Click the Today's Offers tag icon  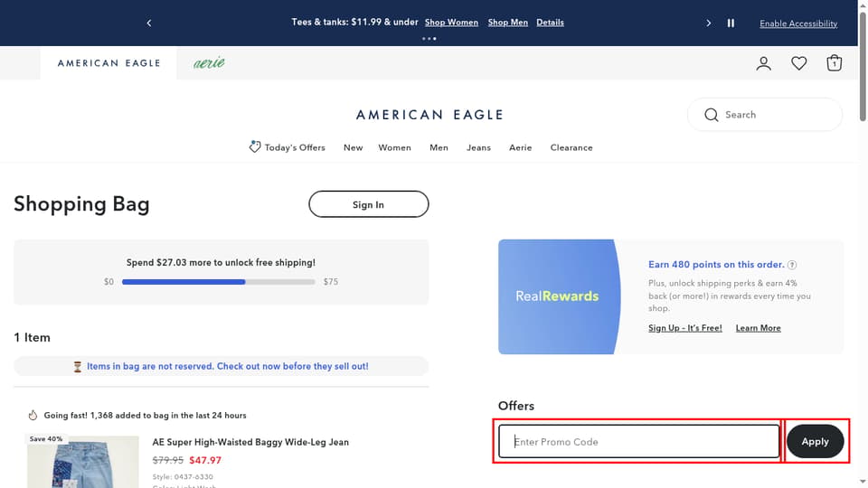click(x=255, y=146)
